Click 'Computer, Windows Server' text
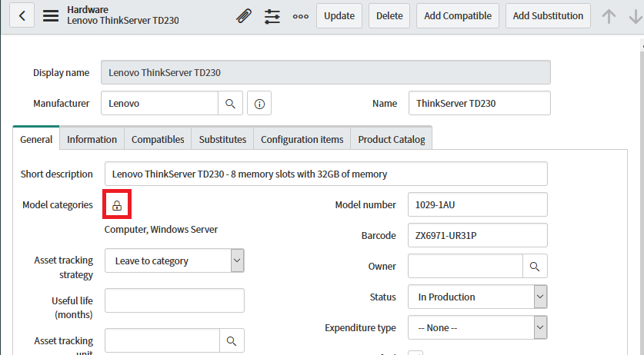Viewport: 644px width, 355px height. tap(161, 230)
